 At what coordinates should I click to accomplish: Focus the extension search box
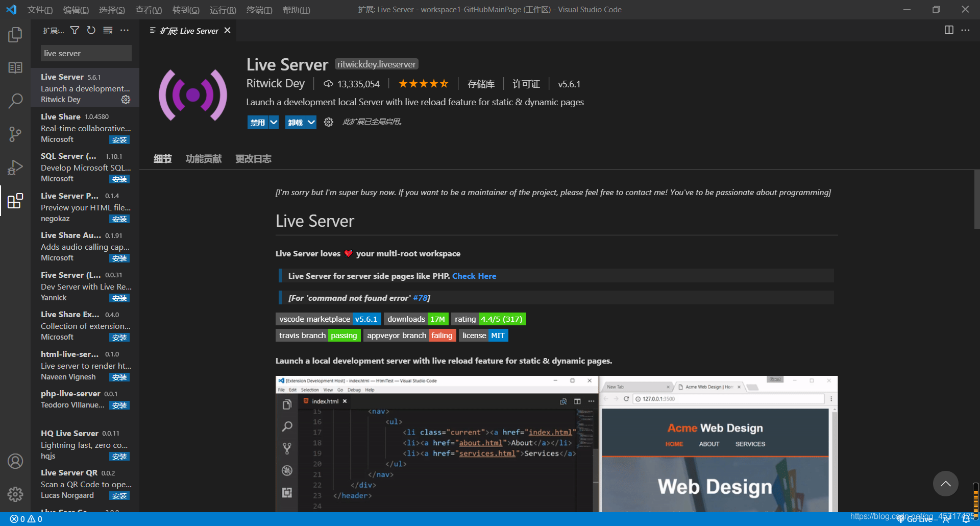tap(86, 53)
